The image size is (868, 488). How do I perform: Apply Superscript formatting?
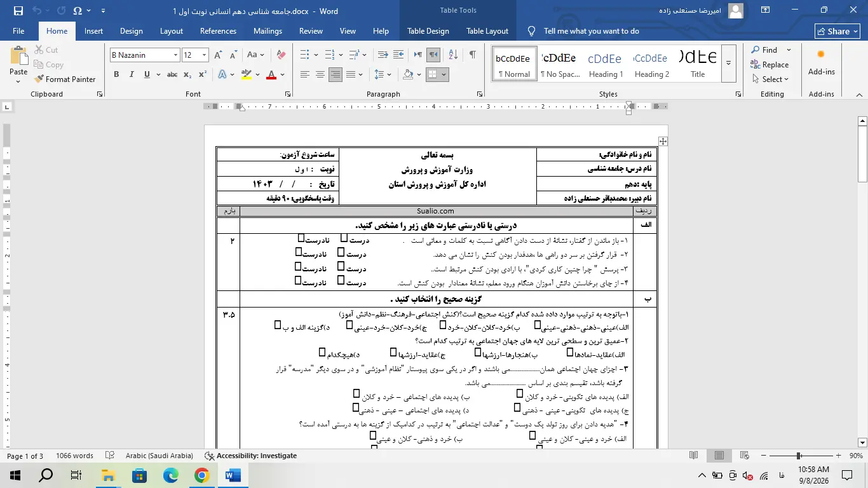[203, 74]
